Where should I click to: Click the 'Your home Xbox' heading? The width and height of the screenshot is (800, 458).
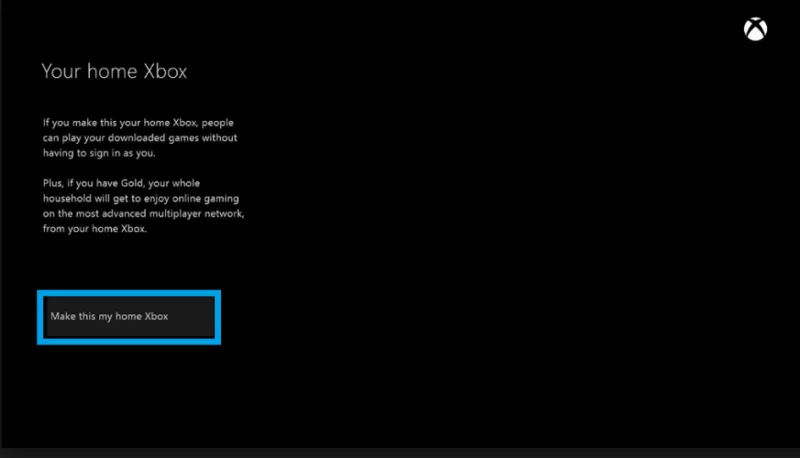pos(114,71)
